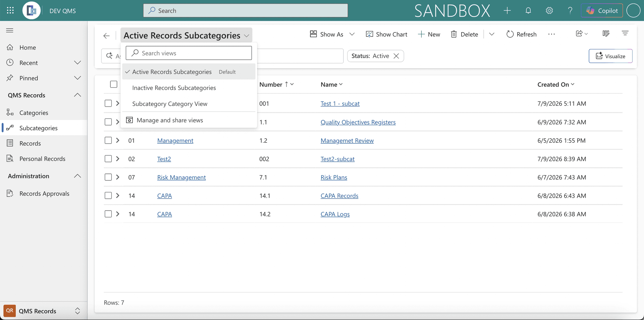Screen dimensions: 644x320
Task: Click the New button
Action: coord(429,34)
